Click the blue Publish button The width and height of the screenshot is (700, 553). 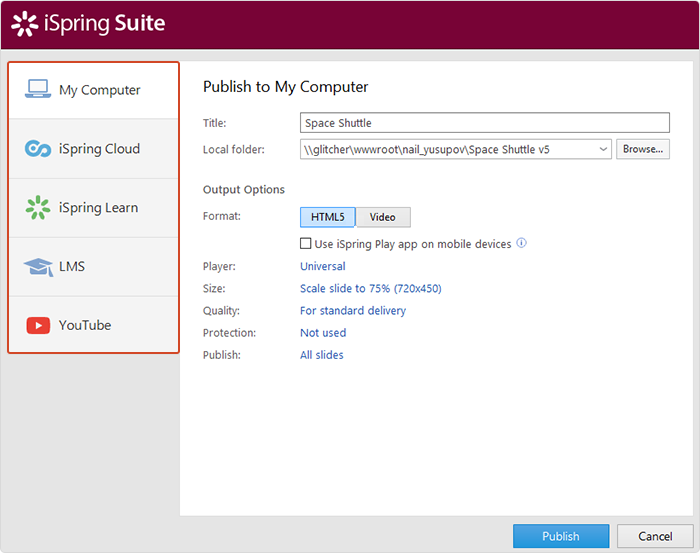click(x=561, y=536)
